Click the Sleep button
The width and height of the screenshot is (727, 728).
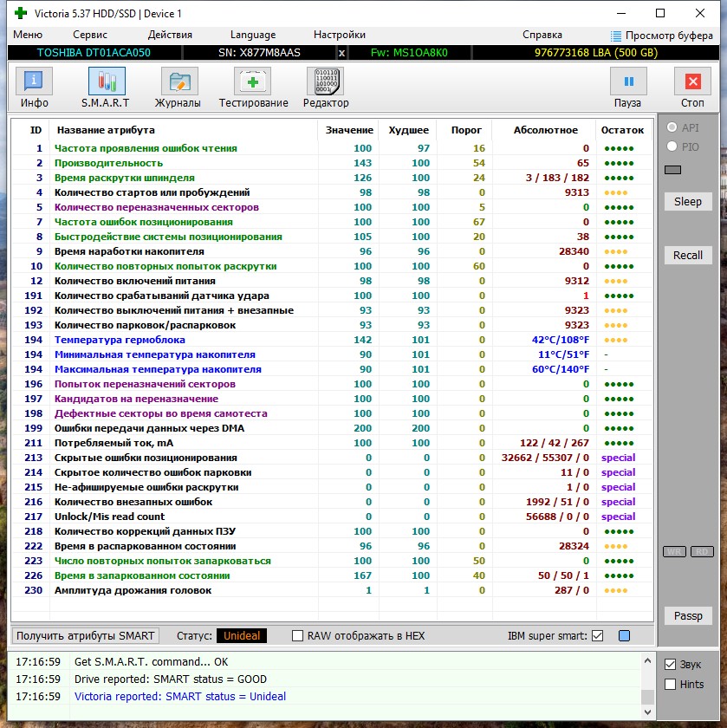pos(688,201)
